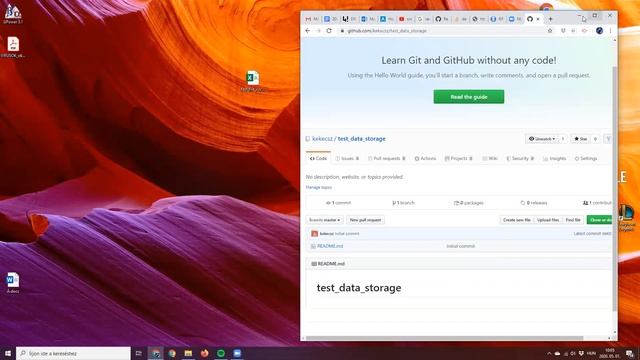This screenshot has height=360, width=640.
Task: Open Chrome from the taskbar
Action: point(172,353)
